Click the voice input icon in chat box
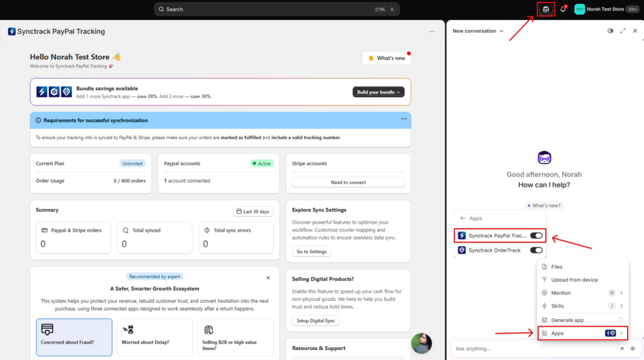 tap(633, 349)
